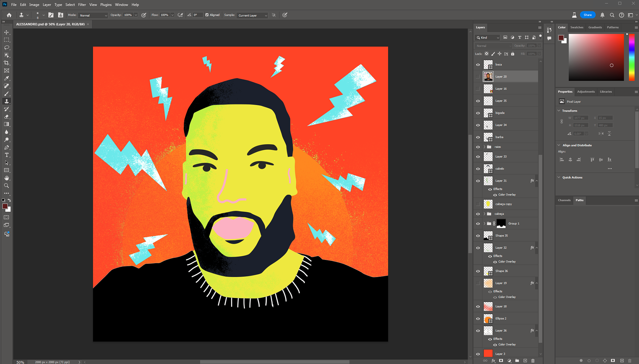The width and height of the screenshot is (639, 364).
Task: Create a new layer icon
Action: 525,361
